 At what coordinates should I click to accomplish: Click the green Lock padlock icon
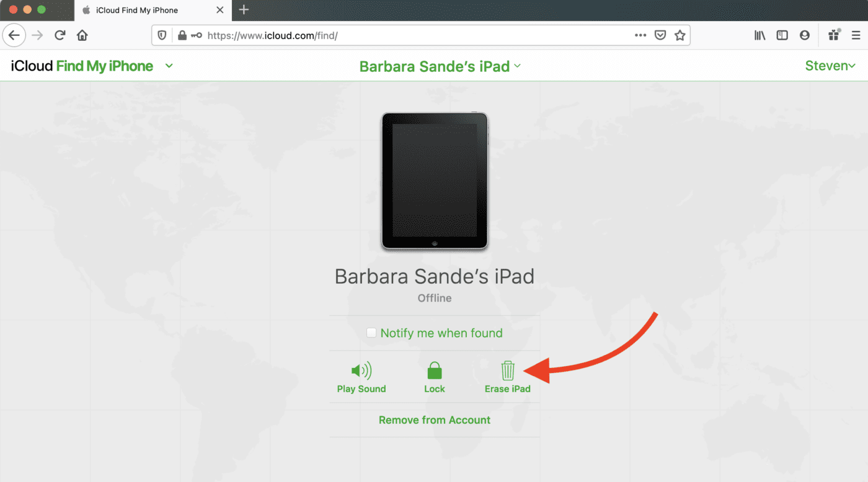(435, 371)
